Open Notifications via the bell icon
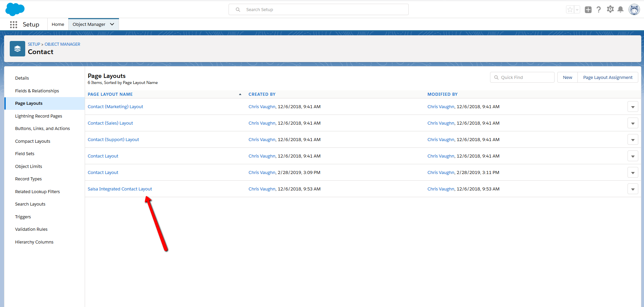644x307 pixels. [620, 9]
